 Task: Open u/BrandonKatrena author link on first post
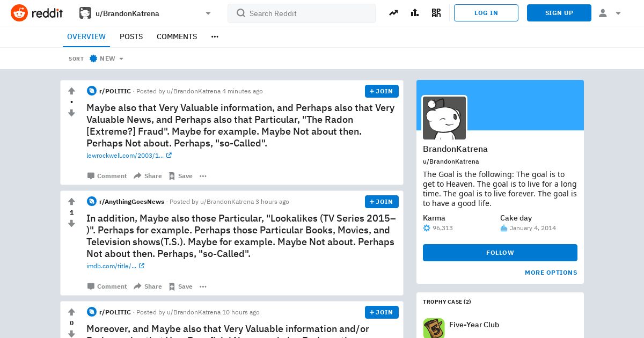click(x=194, y=91)
